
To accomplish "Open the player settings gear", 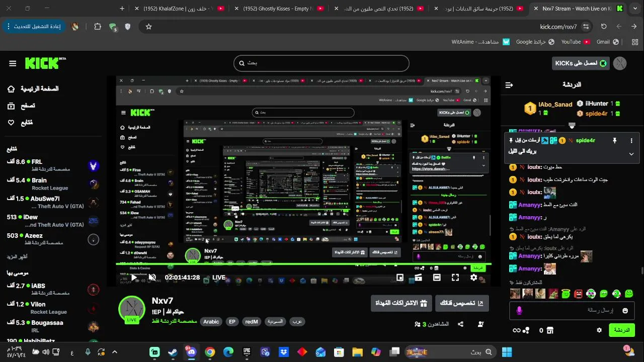I will coord(473,277).
